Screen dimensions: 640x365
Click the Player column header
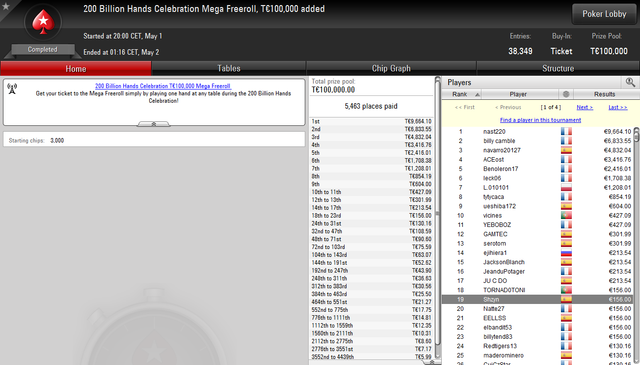point(518,94)
